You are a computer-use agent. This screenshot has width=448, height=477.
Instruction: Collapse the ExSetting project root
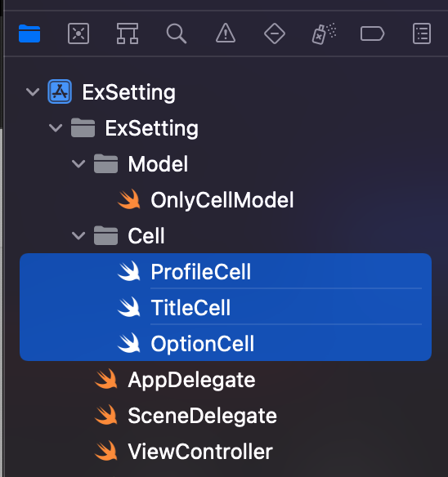tap(33, 91)
